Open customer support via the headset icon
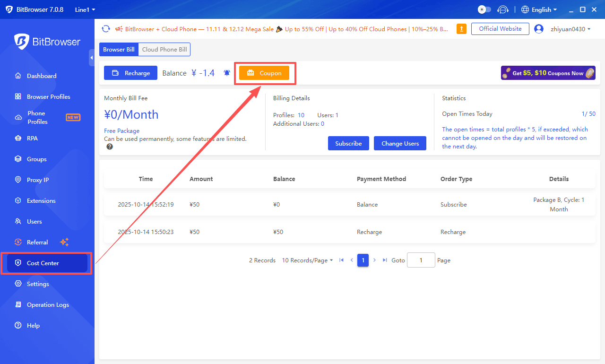The width and height of the screenshot is (605, 364). 503,9
